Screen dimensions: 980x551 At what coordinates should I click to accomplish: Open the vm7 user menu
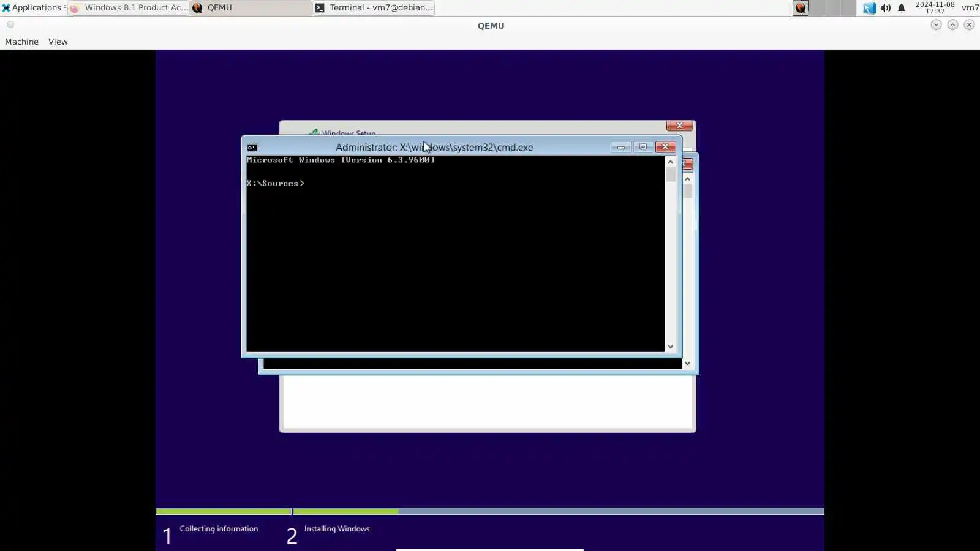(x=970, y=8)
